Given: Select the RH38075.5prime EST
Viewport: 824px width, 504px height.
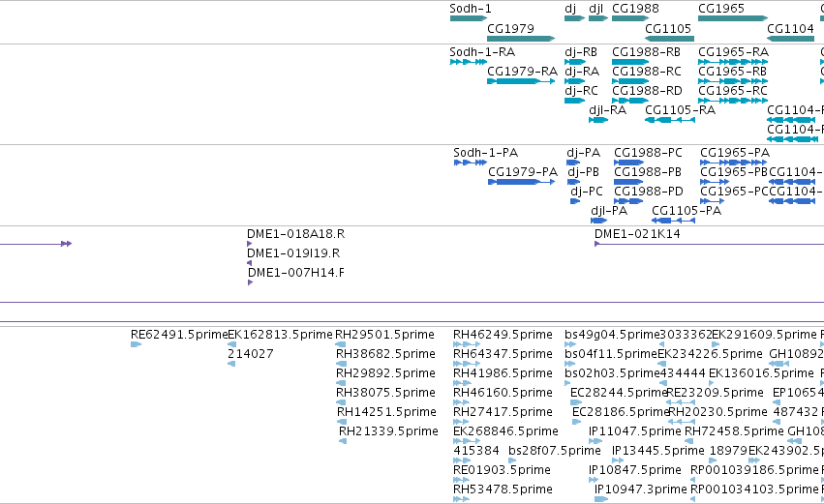Looking at the screenshot, I should [x=342, y=403].
